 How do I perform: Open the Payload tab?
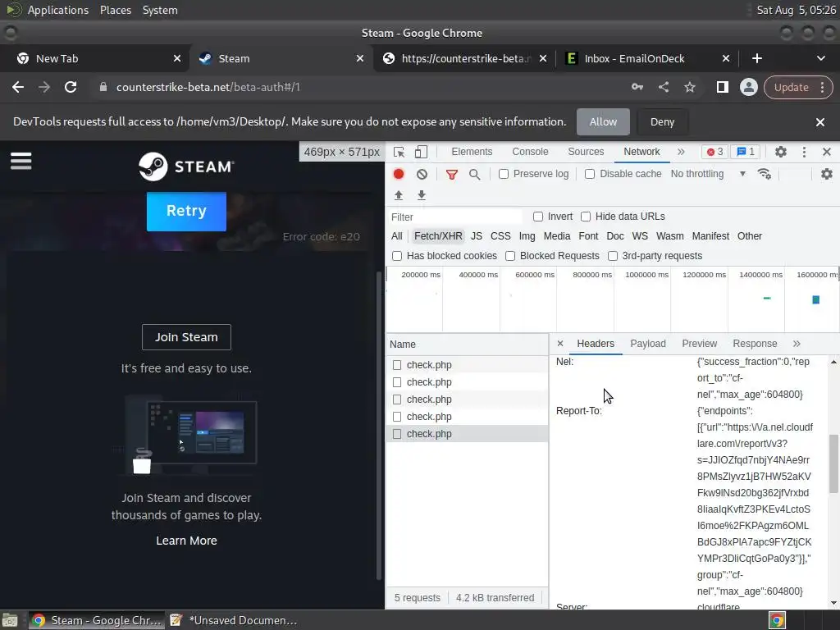pos(648,344)
